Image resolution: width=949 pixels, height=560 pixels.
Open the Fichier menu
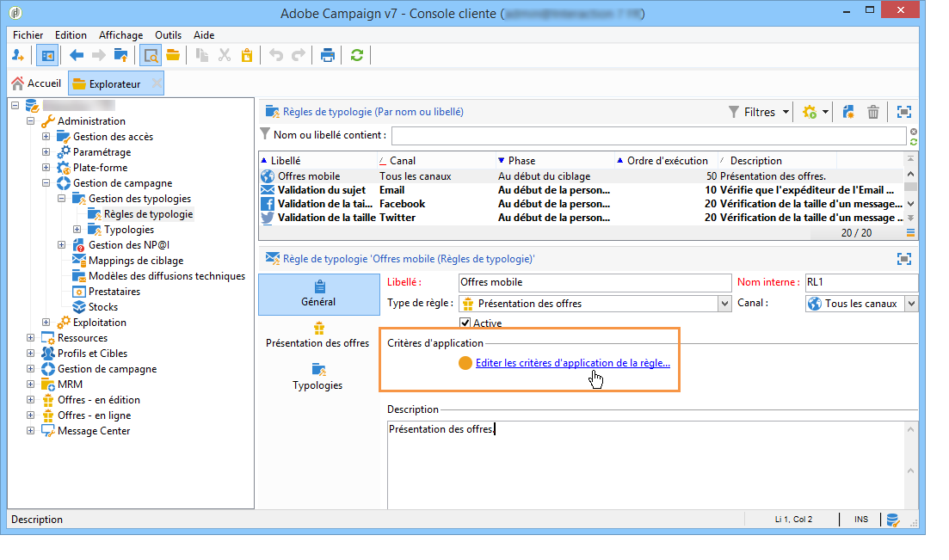click(28, 35)
